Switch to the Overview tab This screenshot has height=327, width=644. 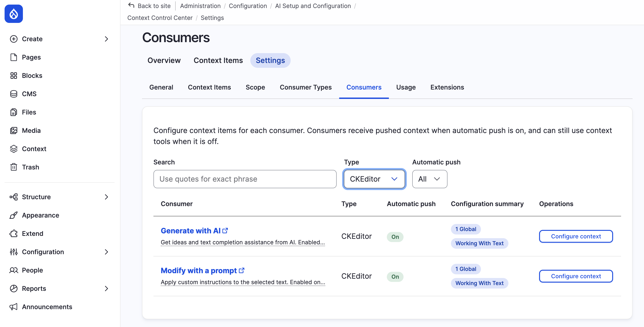point(164,60)
